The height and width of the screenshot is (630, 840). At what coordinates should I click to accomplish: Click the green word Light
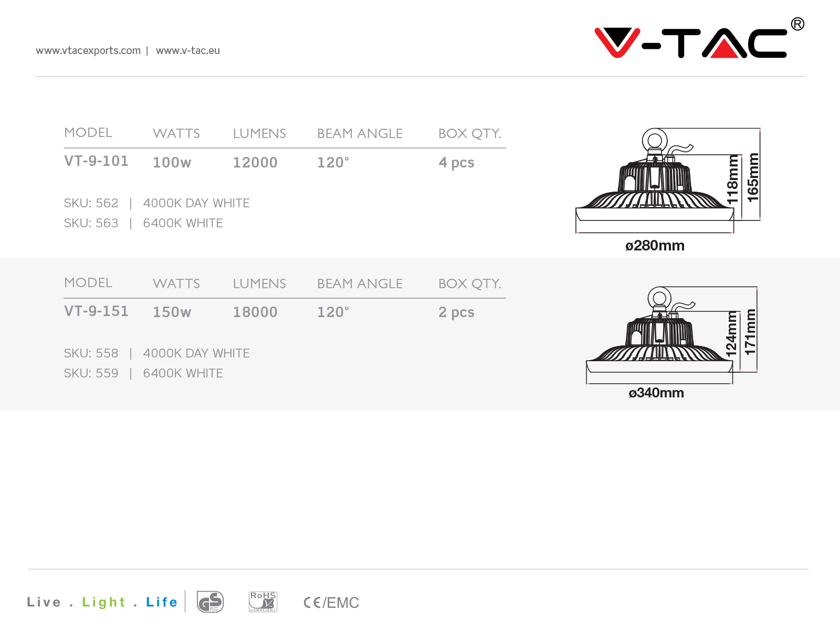[x=103, y=603]
